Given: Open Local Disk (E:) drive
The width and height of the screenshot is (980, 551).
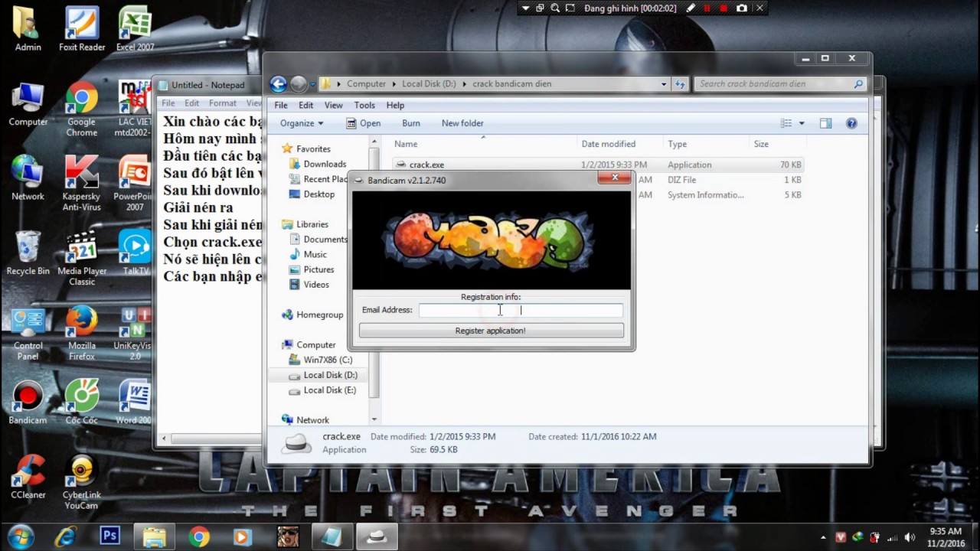Looking at the screenshot, I should coord(329,390).
